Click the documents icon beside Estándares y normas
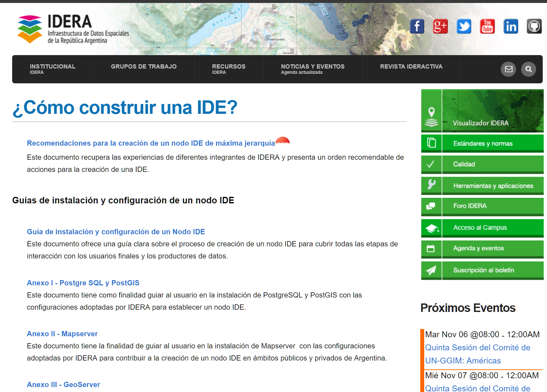 (431, 143)
